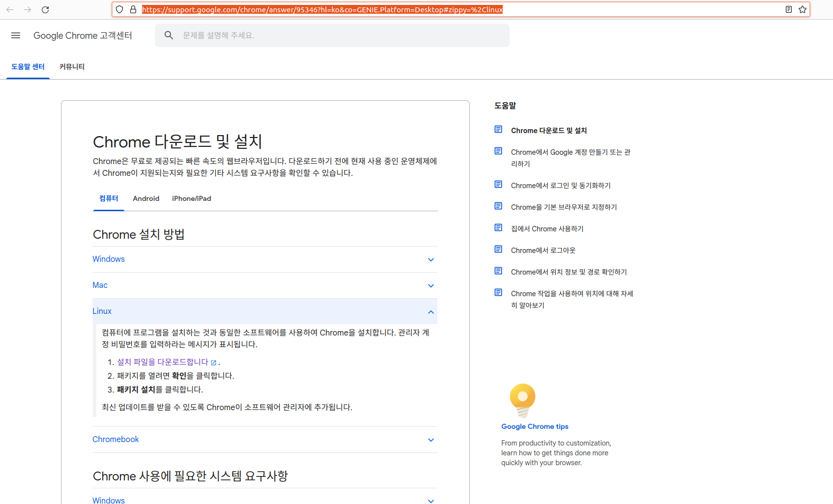
Task: Click article icon beside 로그인 및 동기화하기
Action: (x=498, y=184)
